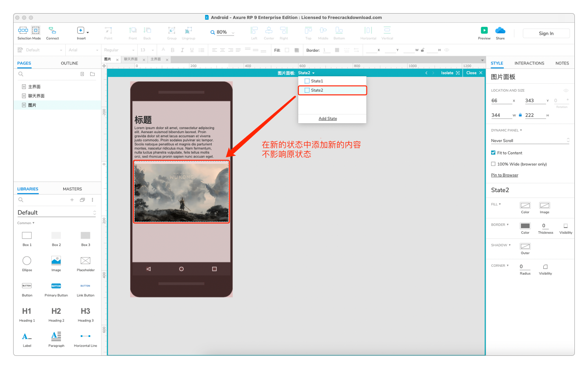Viewport: 588px width, 369px height.
Task: Select the intersected Selection Mode icon
Action: point(23,30)
